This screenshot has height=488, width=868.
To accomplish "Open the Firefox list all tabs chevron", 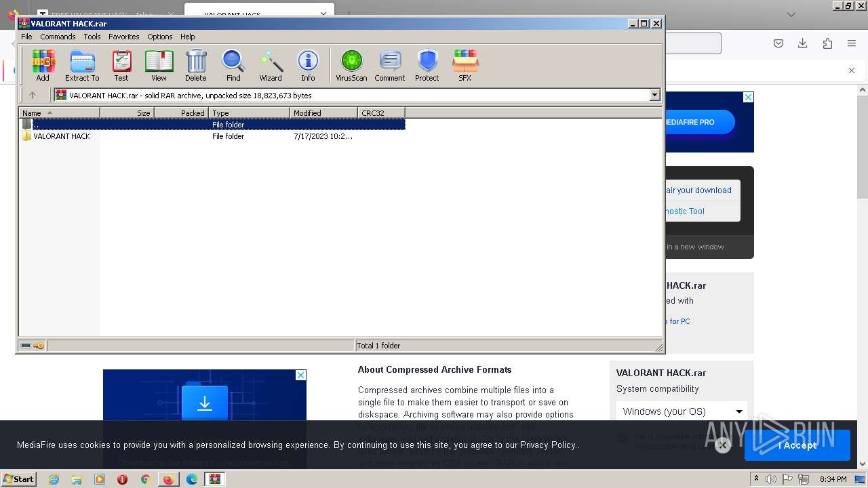I will (x=791, y=14).
